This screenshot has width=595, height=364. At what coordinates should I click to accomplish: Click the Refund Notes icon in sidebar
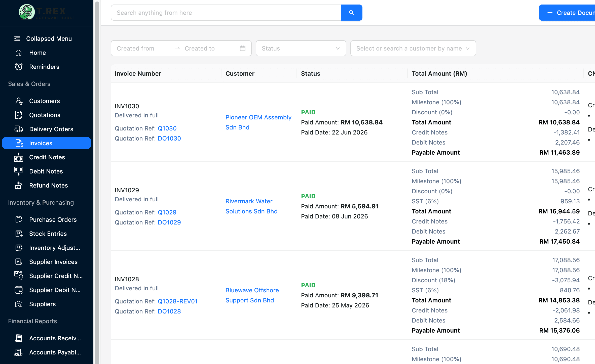pyautogui.click(x=19, y=185)
